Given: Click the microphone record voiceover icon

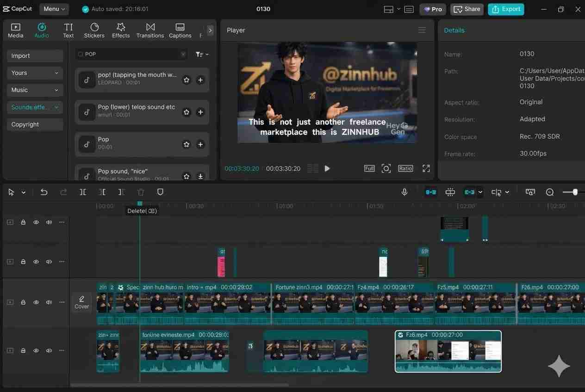Looking at the screenshot, I should [405, 192].
